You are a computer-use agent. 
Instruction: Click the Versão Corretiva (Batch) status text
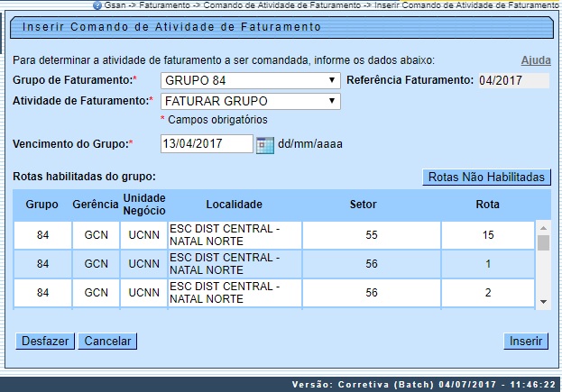tap(424, 385)
